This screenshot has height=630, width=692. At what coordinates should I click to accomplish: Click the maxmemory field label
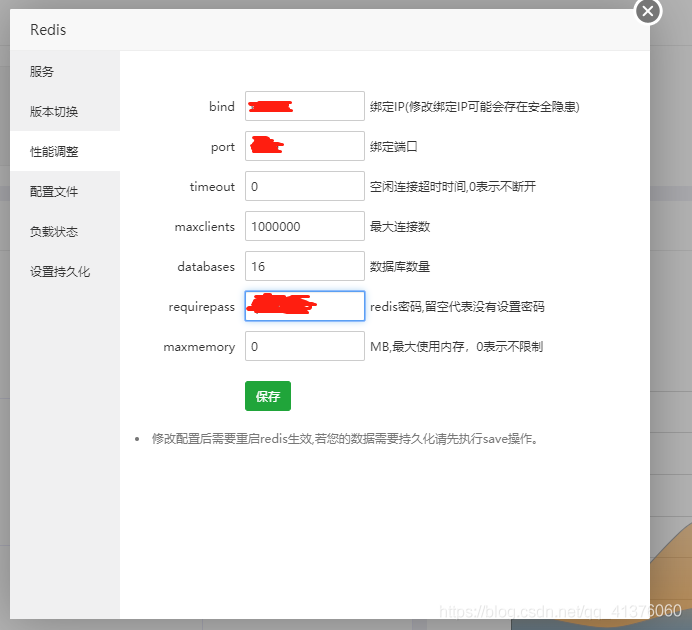[199, 347]
